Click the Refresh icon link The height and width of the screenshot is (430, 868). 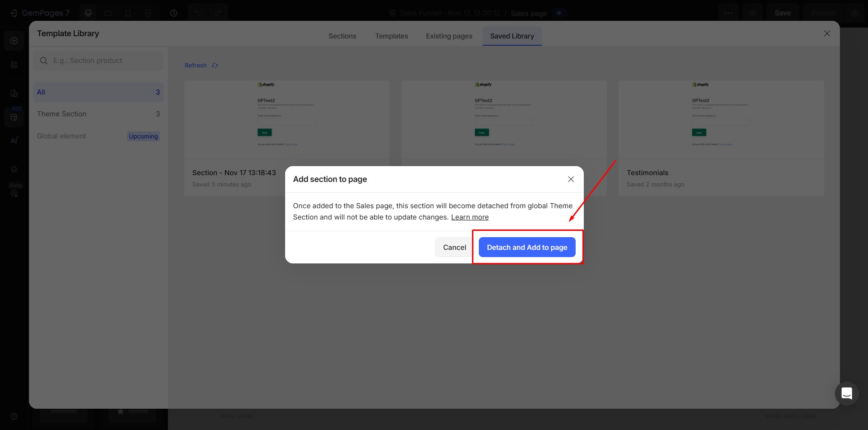(201, 66)
